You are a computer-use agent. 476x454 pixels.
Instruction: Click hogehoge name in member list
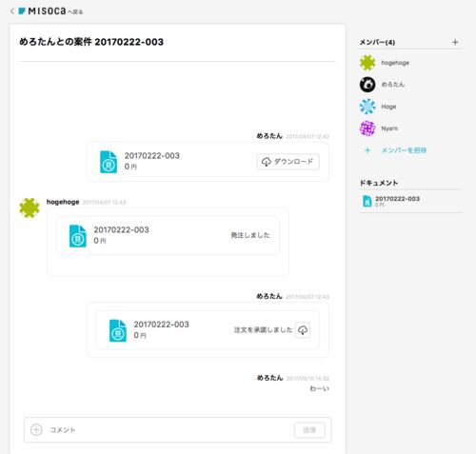395,63
